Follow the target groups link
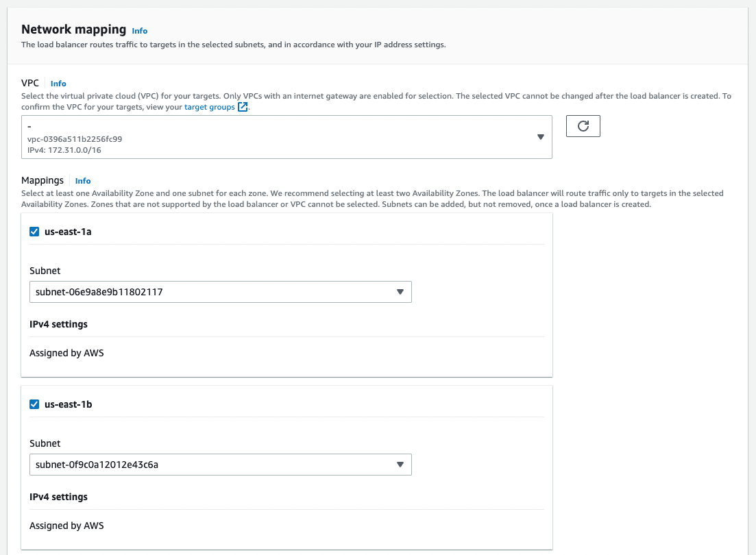The height and width of the screenshot is (555, 756). pos(210,107)
